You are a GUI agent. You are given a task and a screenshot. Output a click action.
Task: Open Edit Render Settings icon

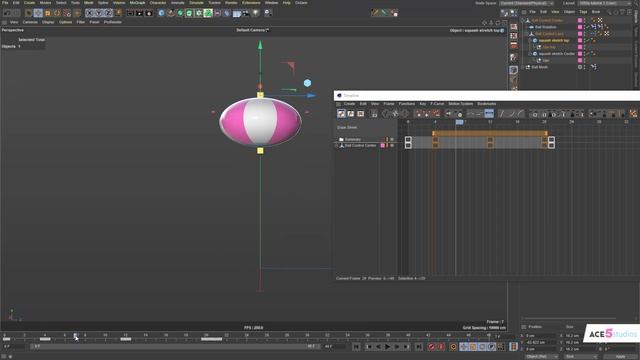pyautogui.click(x=149, y=13)
